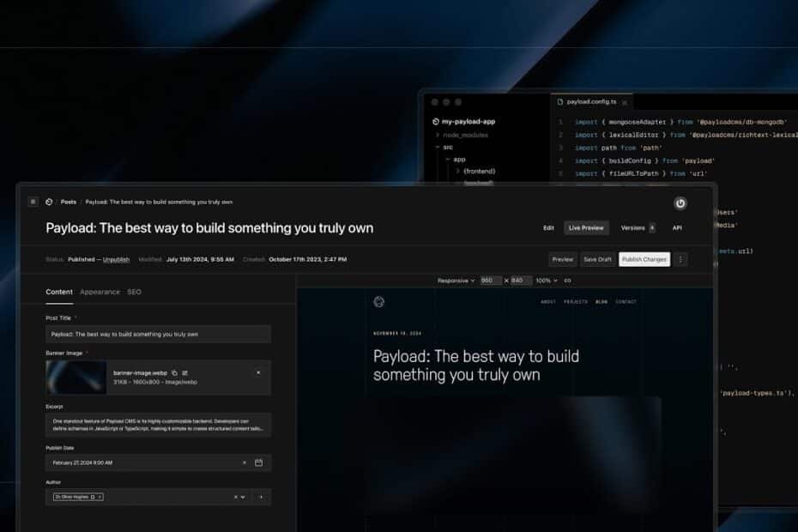Image resolution: width=798 pixels, height=532 pixels.
Task: Clear the Publish Date value
Action: pyautogui.click(x=245, y=462)
